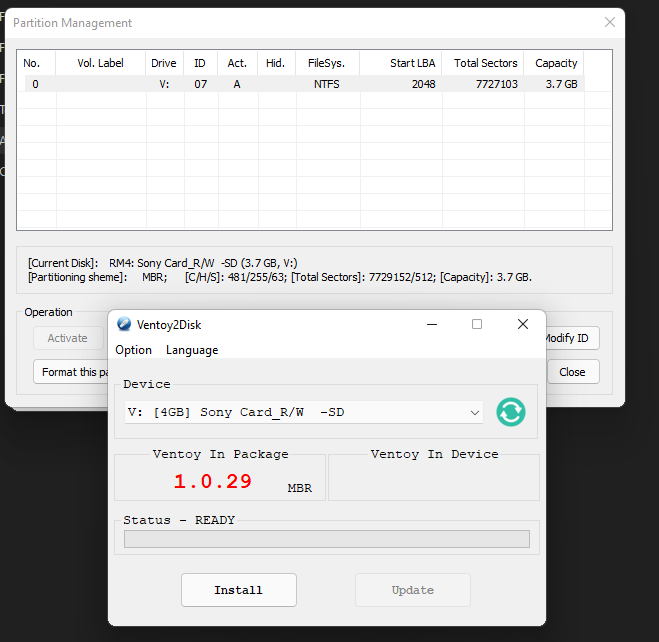
Task: Click the Partition Management title text
Action: tap(73, 23)
